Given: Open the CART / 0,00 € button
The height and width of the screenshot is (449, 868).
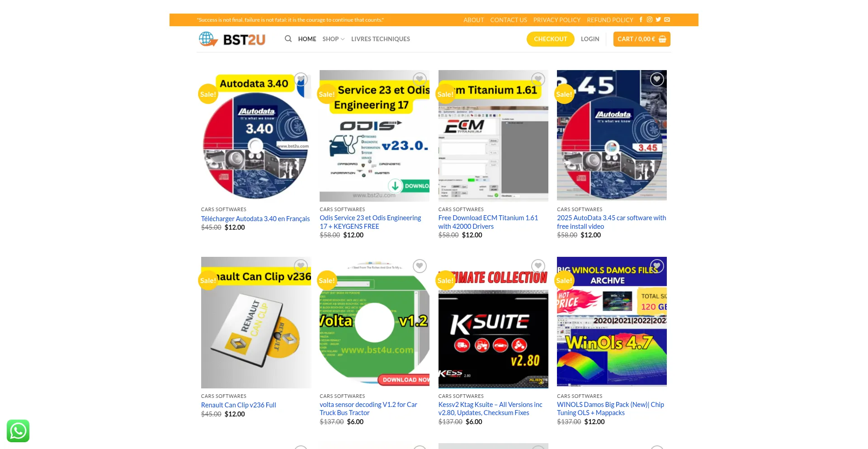Looking at the screenshot, I should (642, 39).
